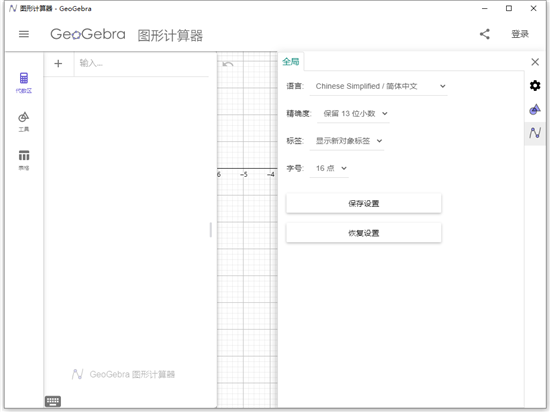Open the language dropdown Chinese Simplified
550x412 pixels.
(378, 86)
